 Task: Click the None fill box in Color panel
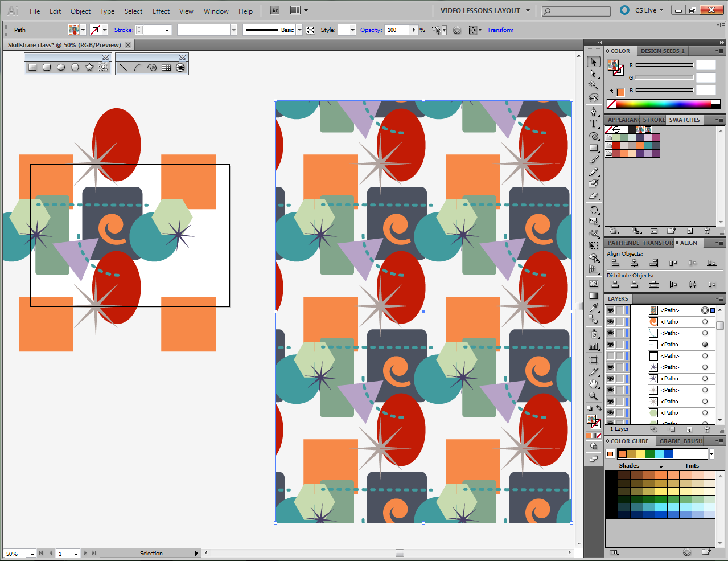tap(611, 104)
